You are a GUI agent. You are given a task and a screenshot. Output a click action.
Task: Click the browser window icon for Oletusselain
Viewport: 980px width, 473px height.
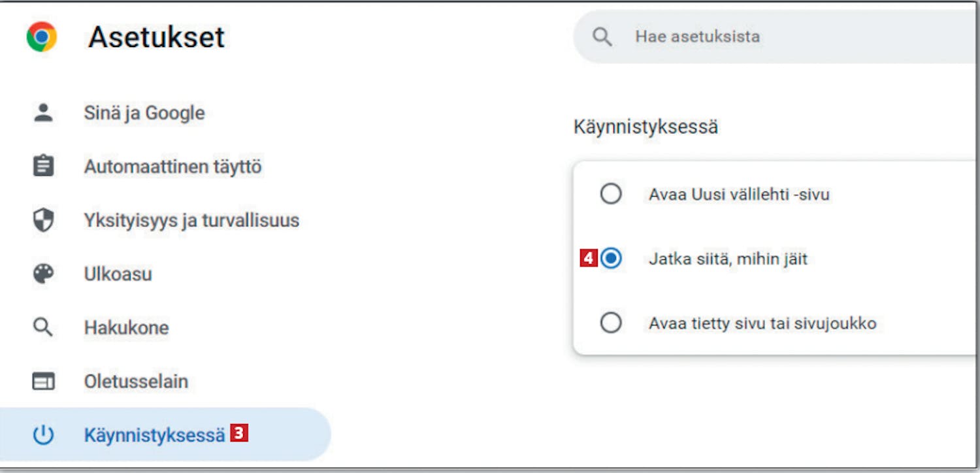[x=43, y=382]
